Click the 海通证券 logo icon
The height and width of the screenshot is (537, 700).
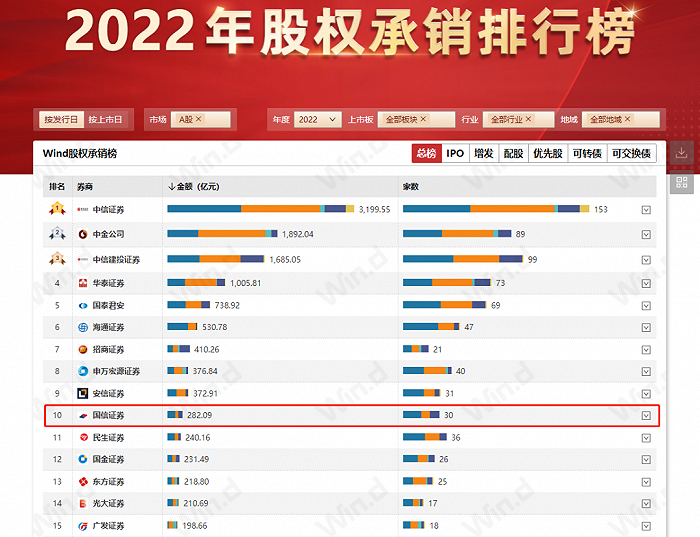click(83, 327)
